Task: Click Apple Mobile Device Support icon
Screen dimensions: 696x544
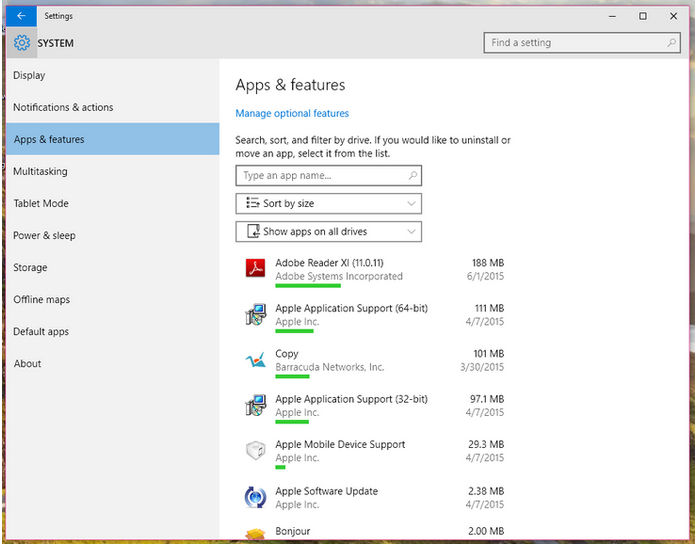Action: coord(256,450)
